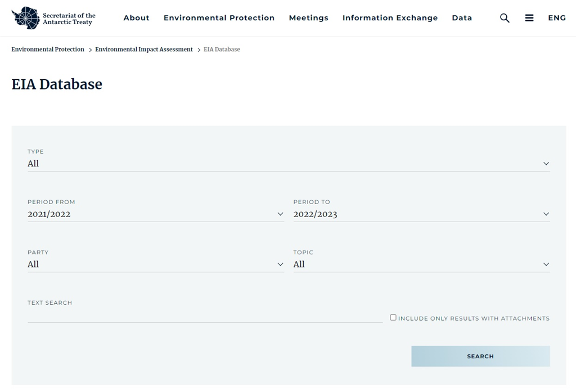Expand the Topic dropdown
Viewport: 576px width, 392px height.
421,264
